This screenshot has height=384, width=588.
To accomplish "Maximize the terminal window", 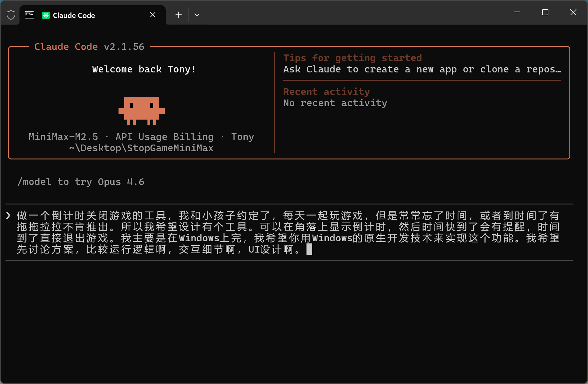I will click(x=545, y=12).
